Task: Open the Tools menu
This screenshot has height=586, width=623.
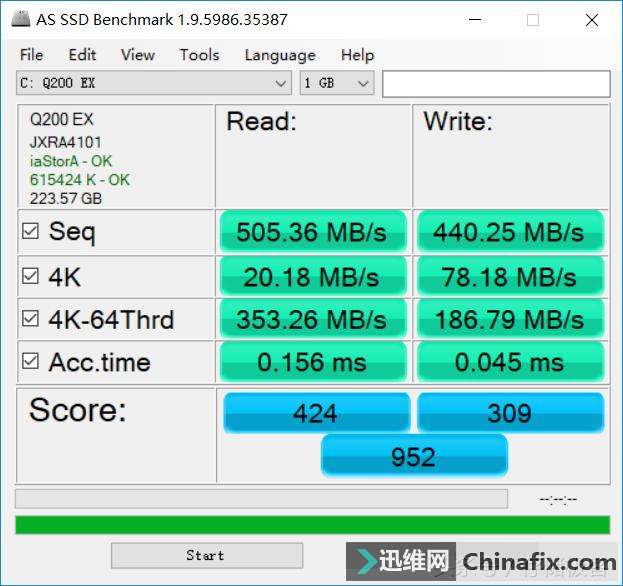Action: (x=199, y=55)
